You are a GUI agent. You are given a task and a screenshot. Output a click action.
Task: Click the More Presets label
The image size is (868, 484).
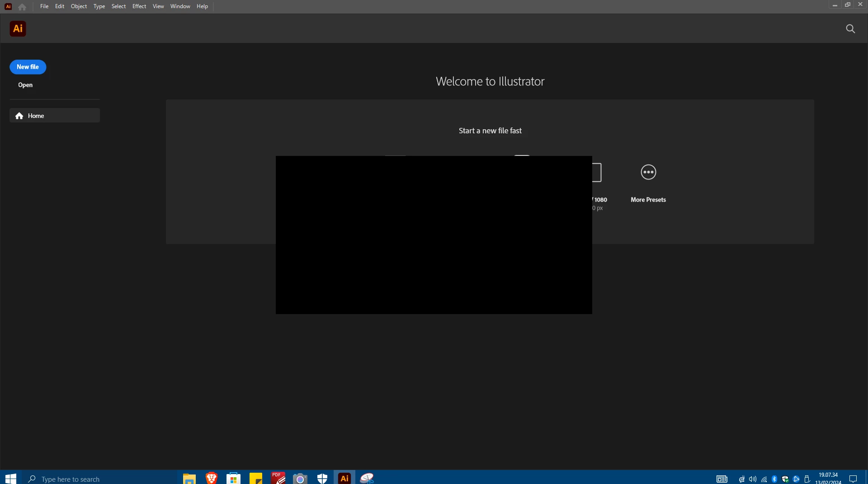pyautogui.click(x=648, y=200)
